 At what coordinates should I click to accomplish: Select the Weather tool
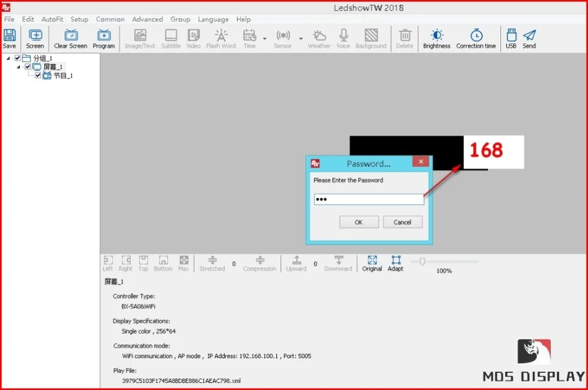tap(319, 39)
